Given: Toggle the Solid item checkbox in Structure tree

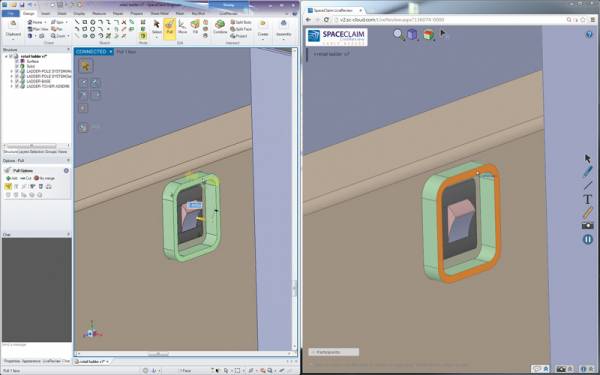Looking at the screenshot, I should [17, 66].
